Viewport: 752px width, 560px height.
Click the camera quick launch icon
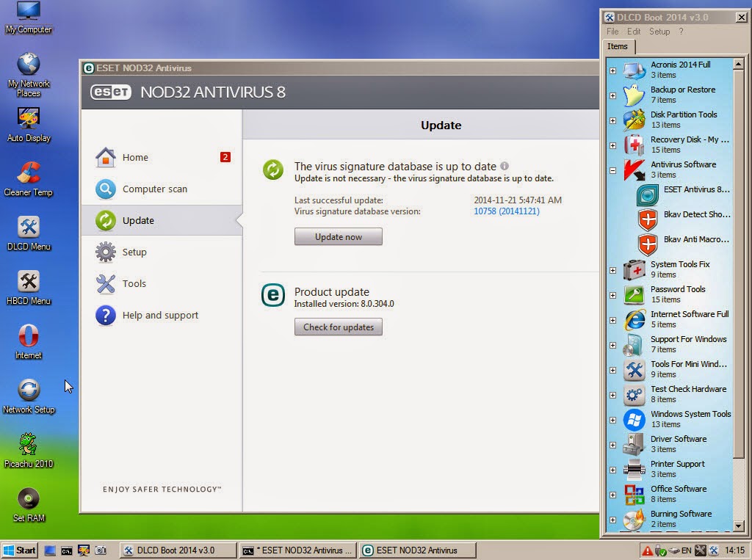click(x=100, y=550)
